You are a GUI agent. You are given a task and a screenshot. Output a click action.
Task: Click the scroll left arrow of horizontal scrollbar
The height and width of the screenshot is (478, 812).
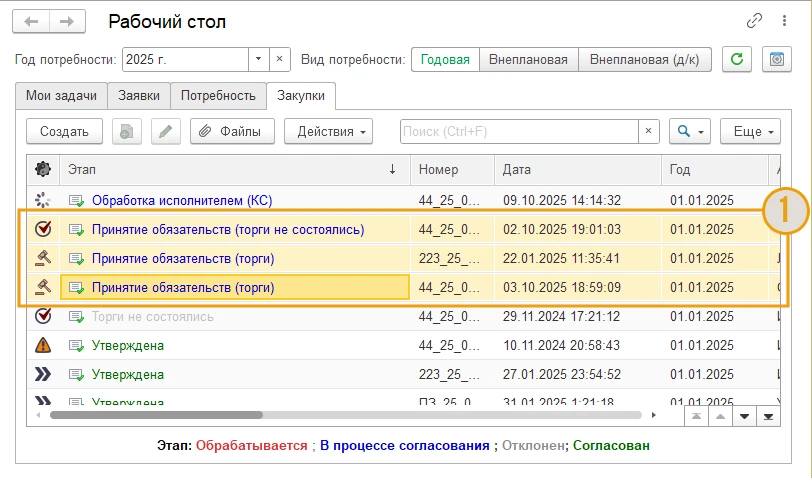point(38,415)
